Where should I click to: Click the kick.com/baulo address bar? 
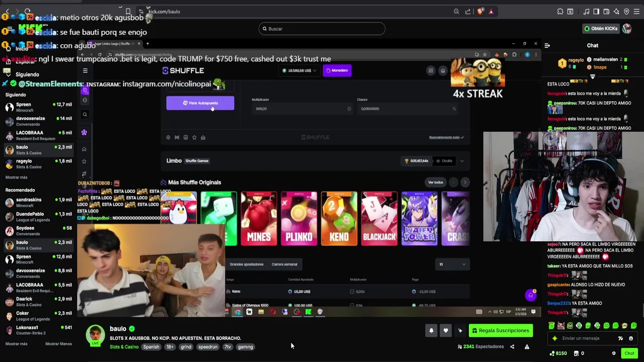point(164,12)
